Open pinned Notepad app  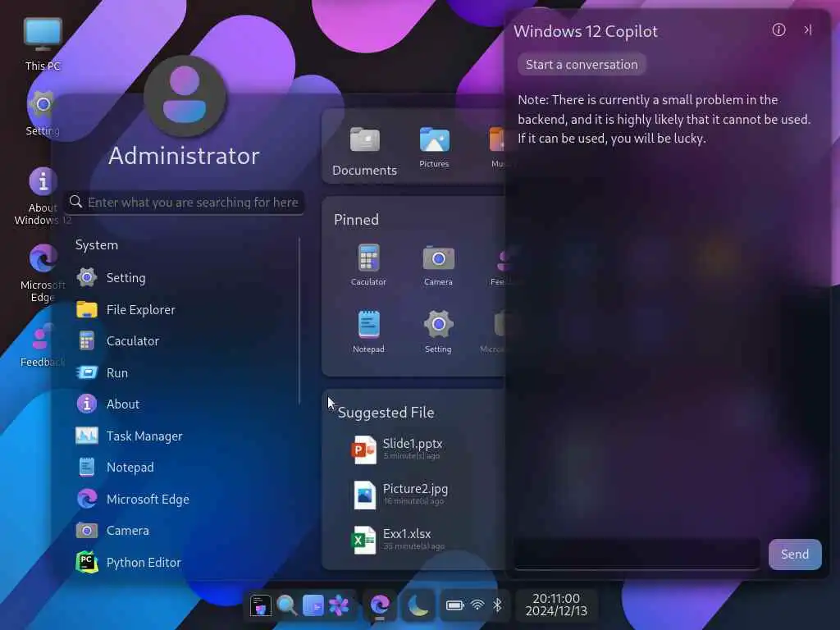pos(368,331)
